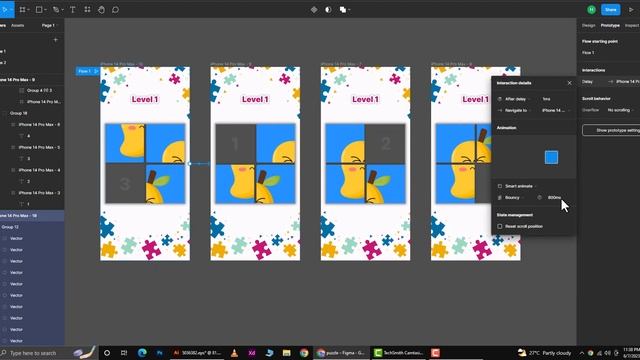
Task: Open Photoshop from taskbar
Action: [160, 353]
